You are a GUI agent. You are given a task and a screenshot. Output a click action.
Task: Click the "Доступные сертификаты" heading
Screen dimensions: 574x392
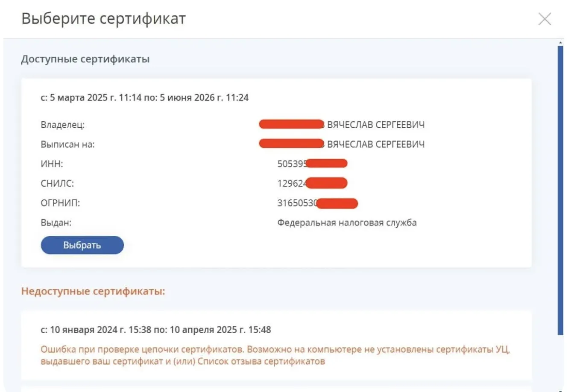85,59
